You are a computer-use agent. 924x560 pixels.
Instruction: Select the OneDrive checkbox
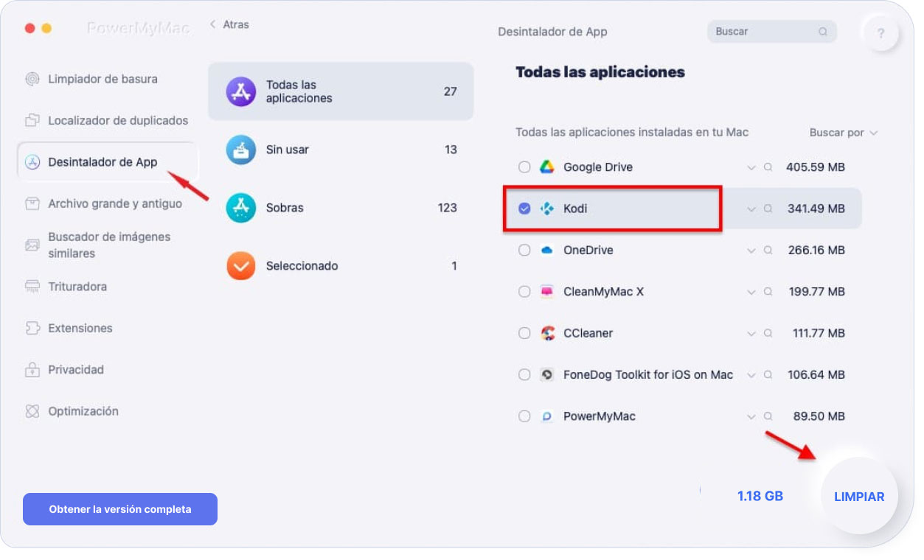(x=524, y=251)
